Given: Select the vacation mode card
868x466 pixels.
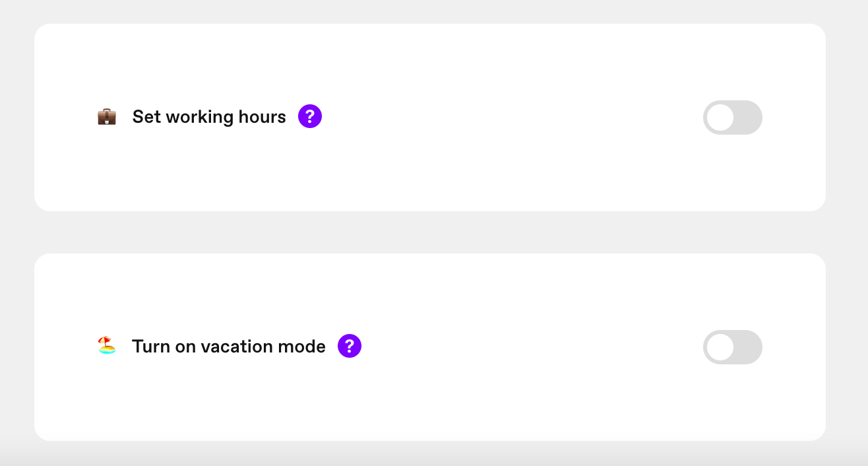Looking at the screenshot, I should [x=430, y=347].
